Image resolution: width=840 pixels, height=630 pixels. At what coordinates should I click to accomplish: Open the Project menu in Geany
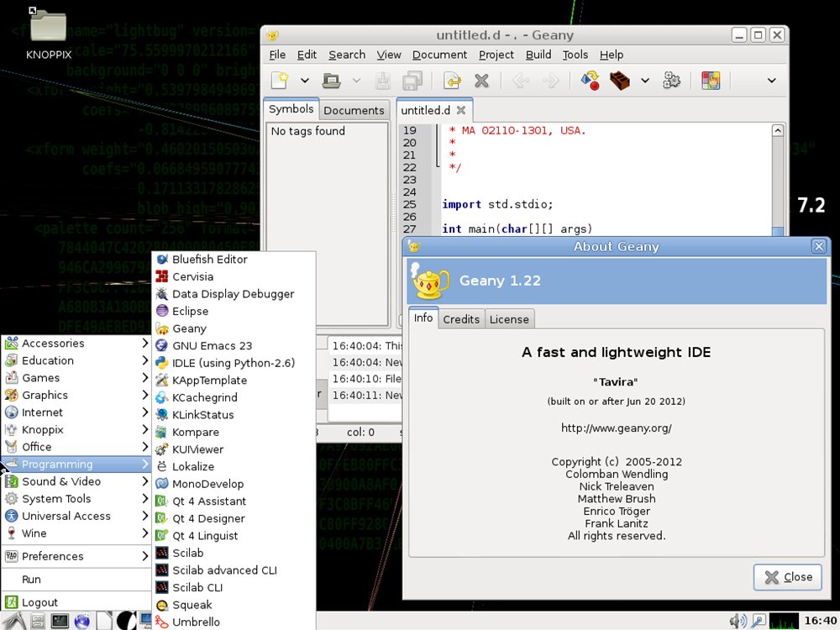pos(496,55)
